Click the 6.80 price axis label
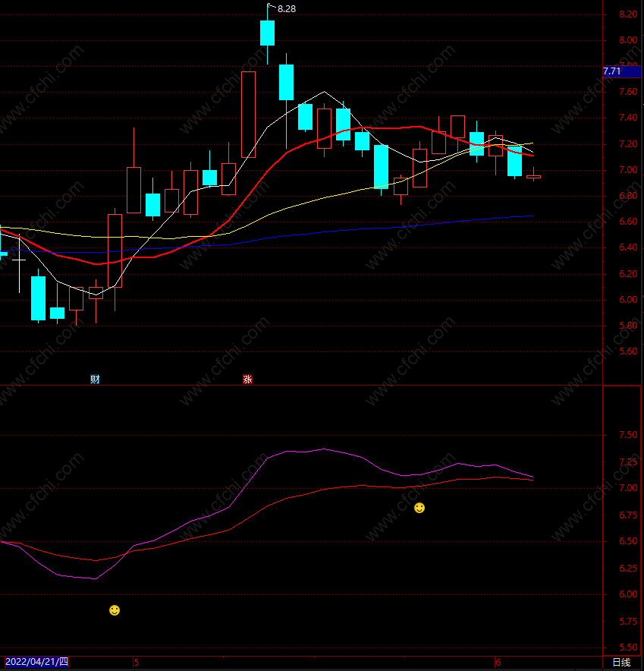The width and height of the screenshot is (644, 671). tap(628, 196)
